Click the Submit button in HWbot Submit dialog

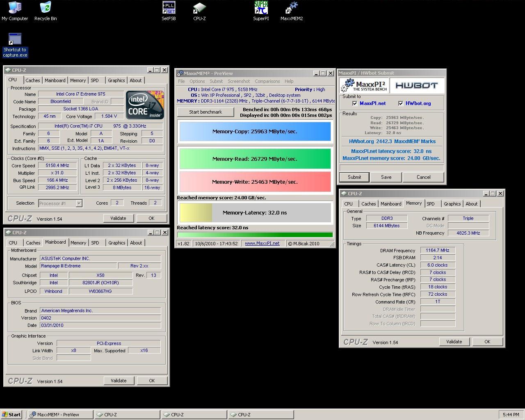click(354, 177)
